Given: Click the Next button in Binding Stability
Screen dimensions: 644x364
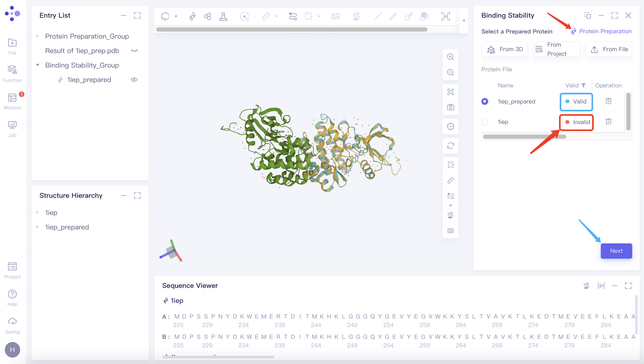Looking at the screenshot, I should click(616, 251).
